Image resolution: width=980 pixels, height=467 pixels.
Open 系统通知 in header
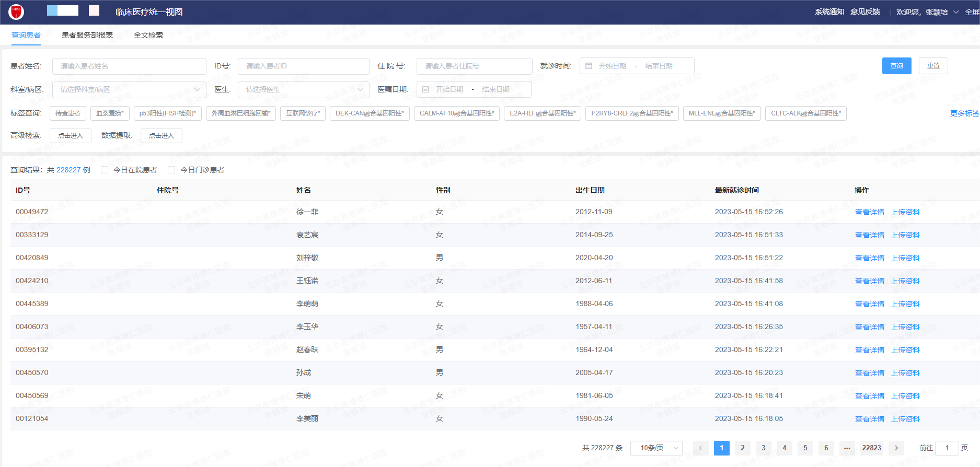829,11
